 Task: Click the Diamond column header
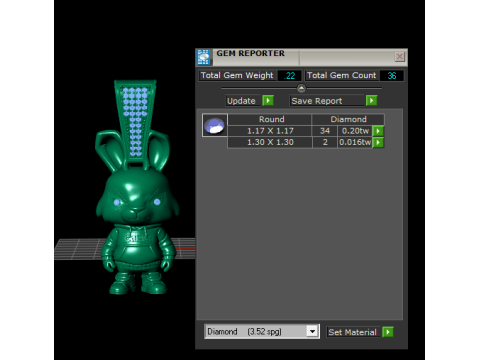(x=348, y=119)
